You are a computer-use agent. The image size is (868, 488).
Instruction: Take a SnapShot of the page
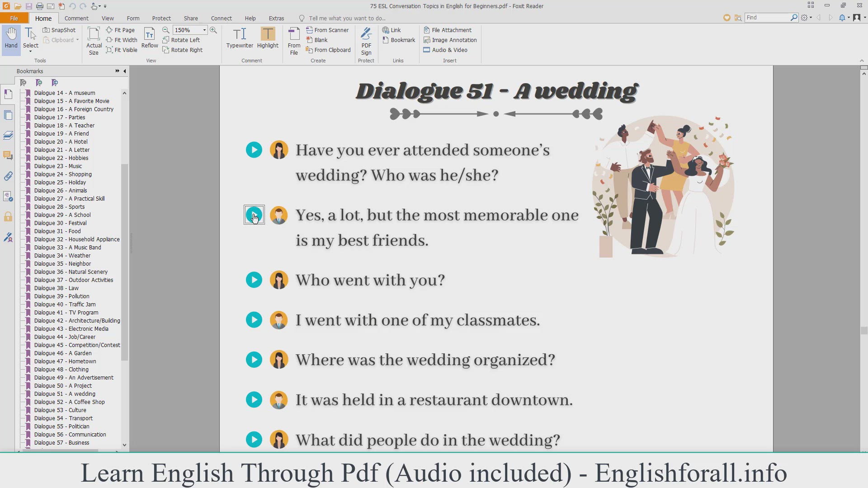pyautogui.click(x=59, y=30)
